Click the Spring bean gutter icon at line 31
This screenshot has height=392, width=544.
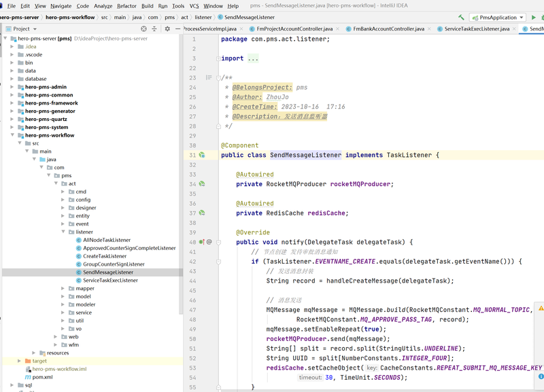[x=202, y=155]
